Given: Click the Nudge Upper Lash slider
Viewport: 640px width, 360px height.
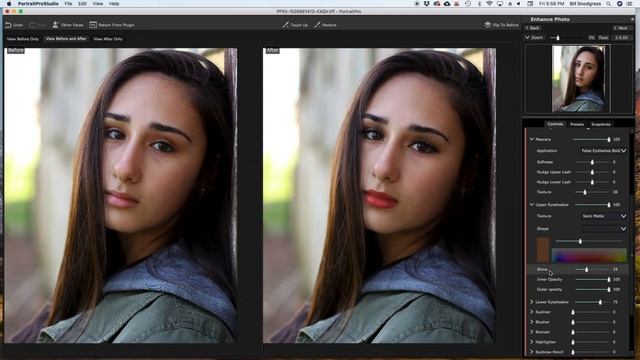Looking at the screenshot, I should [593, 172].
